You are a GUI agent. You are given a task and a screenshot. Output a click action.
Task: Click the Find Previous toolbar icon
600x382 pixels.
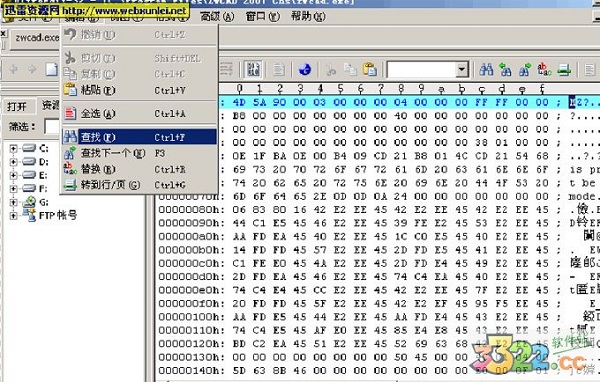(x=505, y=70)
